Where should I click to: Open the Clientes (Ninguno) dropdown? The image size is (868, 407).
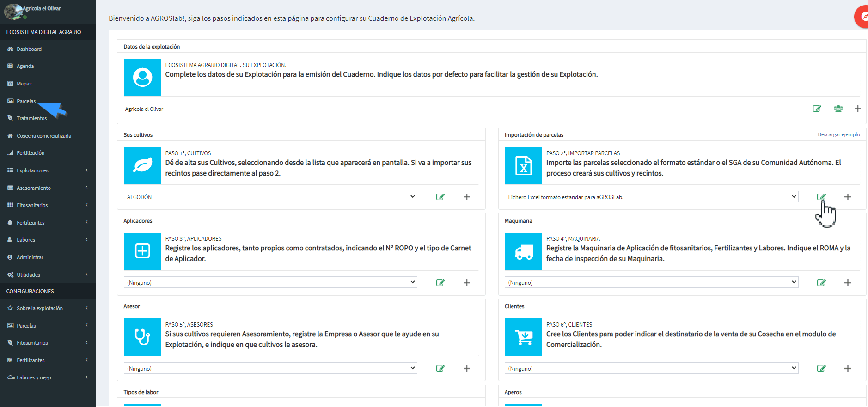point(651,368)
